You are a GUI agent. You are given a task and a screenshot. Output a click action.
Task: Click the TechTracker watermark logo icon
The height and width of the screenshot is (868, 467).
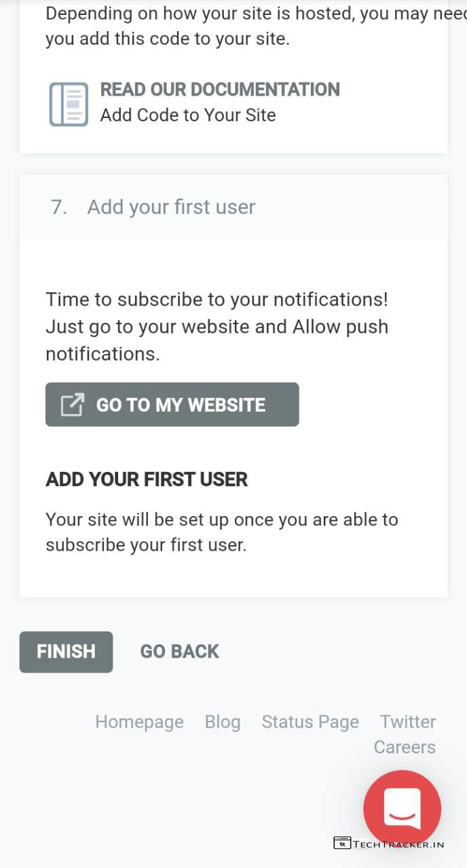[x=342, y=843]
